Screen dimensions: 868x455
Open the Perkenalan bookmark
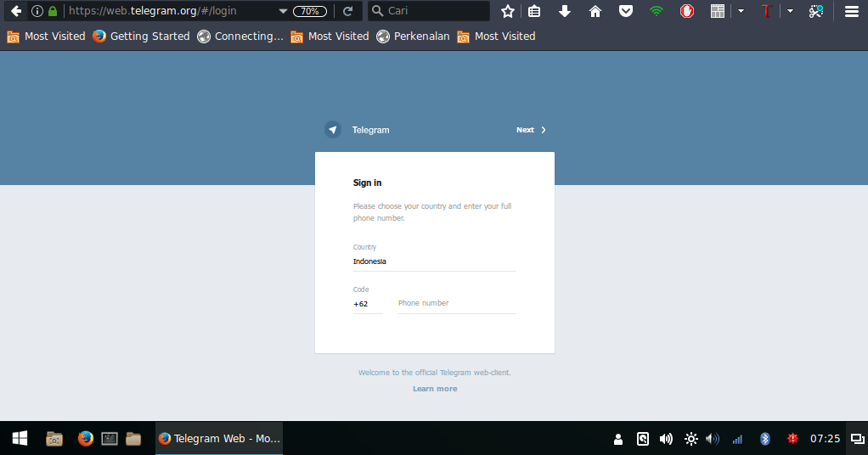point(413,37)
